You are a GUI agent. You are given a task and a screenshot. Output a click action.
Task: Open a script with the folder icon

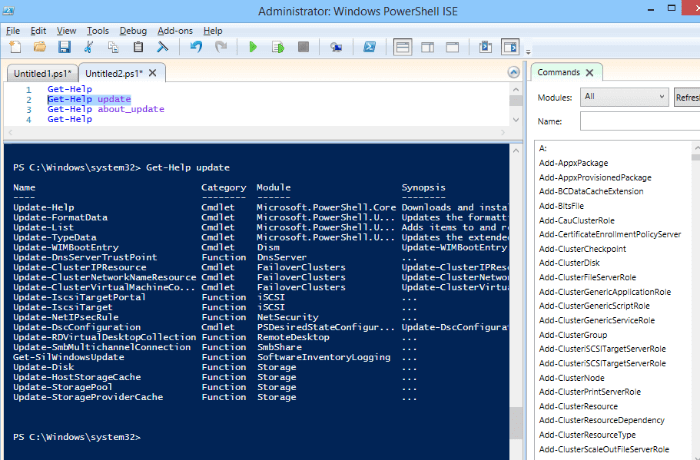tap(40, 47)
